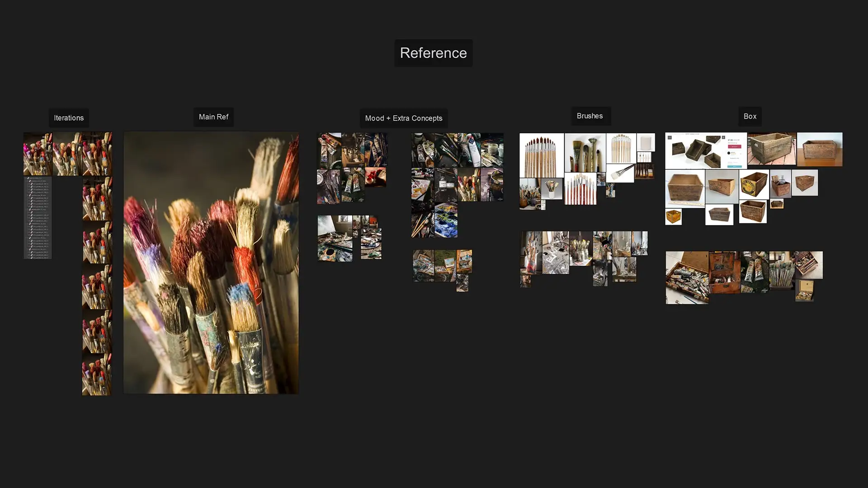
Task: Click the bottom-most iteration render thumbnail
Action: pyautogui.click(x=96, y=375)
